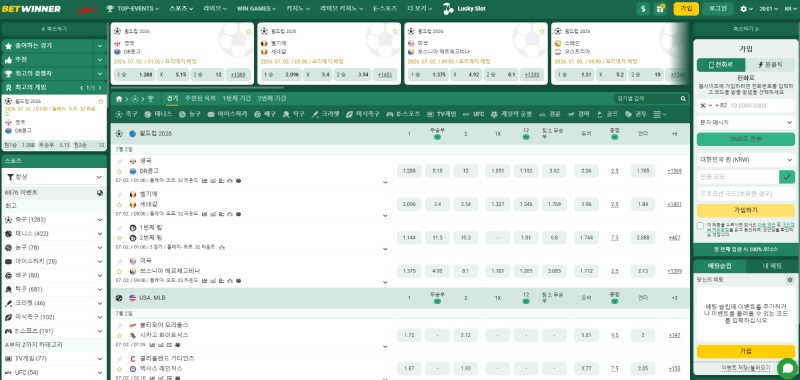
Task: Open the currency KRW dropdown
Action: (x=745, y=160)
